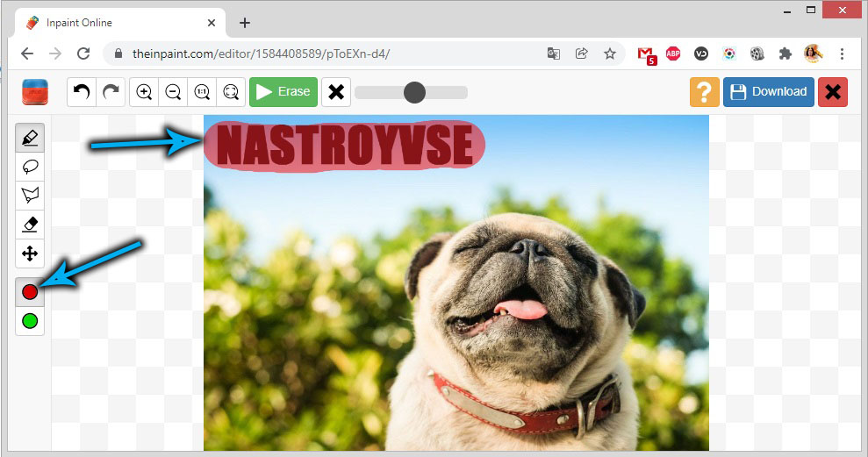Image resolution: width=868 pixels, height=457 pixels.
Task: Switch to Inpaint Online tab
Action: coord(119,23)
